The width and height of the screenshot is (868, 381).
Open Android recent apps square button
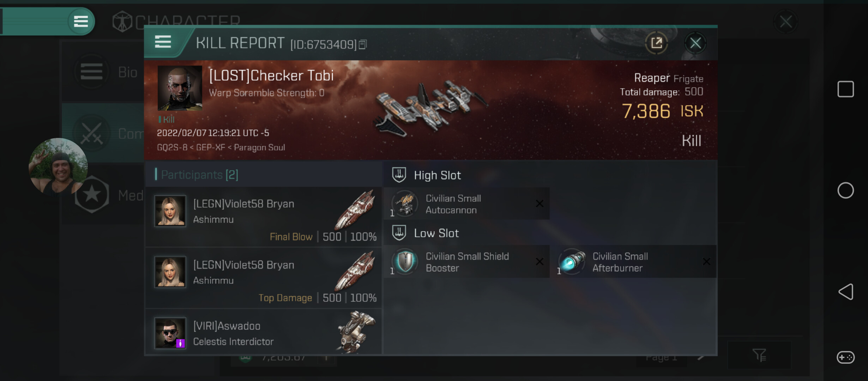(845, 89)
